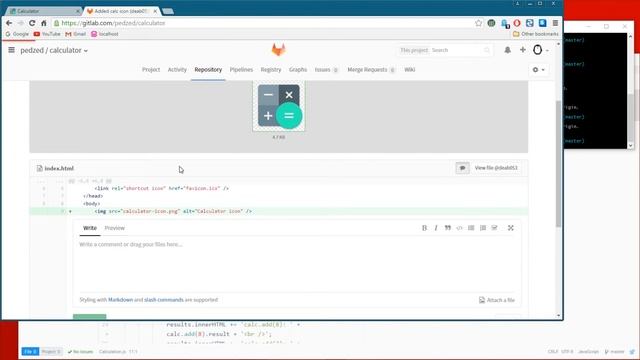Open the Project tab

(151, 70)
